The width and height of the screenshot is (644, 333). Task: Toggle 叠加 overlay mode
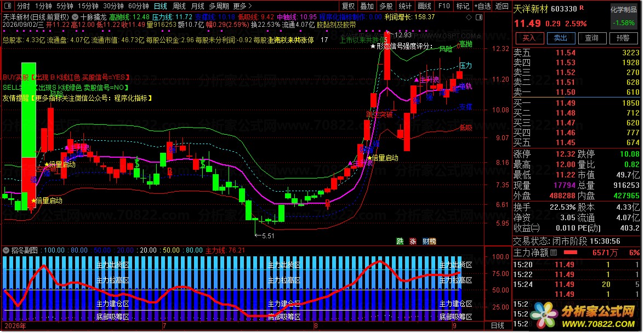pos(367,6)
